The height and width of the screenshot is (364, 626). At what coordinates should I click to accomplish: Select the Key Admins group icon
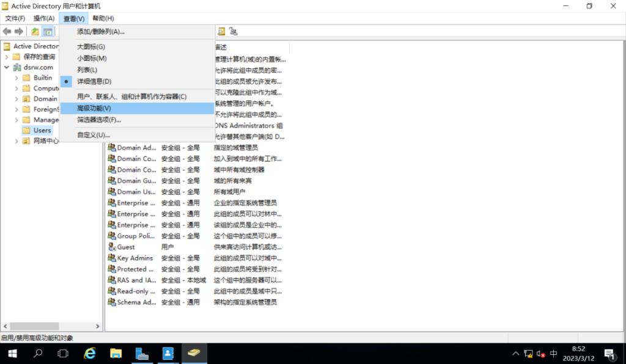point(112,258)
